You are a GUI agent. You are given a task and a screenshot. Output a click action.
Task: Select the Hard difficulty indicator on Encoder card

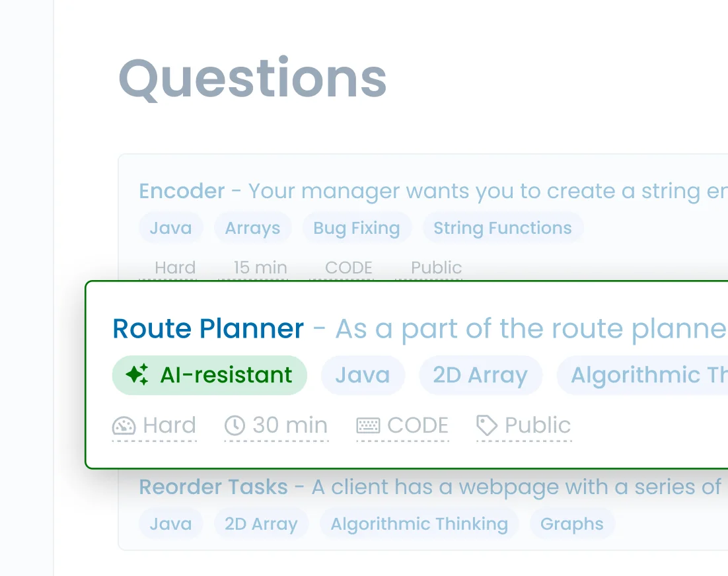click(174, 268)
